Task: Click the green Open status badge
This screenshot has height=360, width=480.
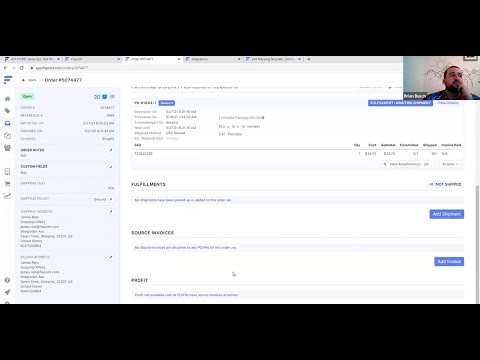Action: click(x=27, y=97)
